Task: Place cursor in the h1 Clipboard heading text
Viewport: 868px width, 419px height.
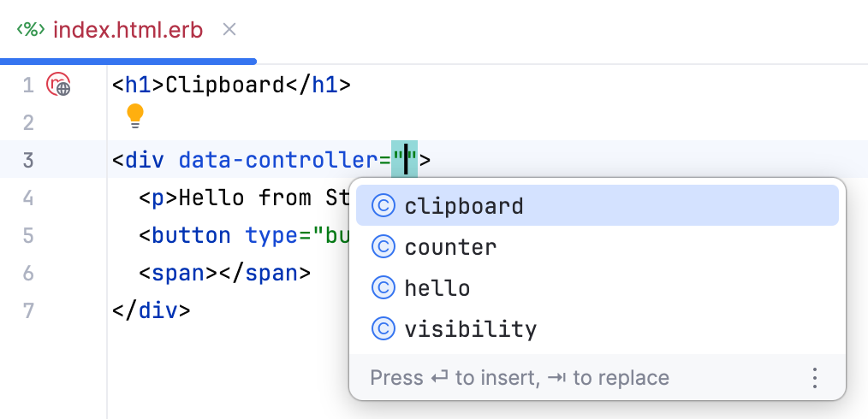Action: pyautogui.click(x=225, y=86)
